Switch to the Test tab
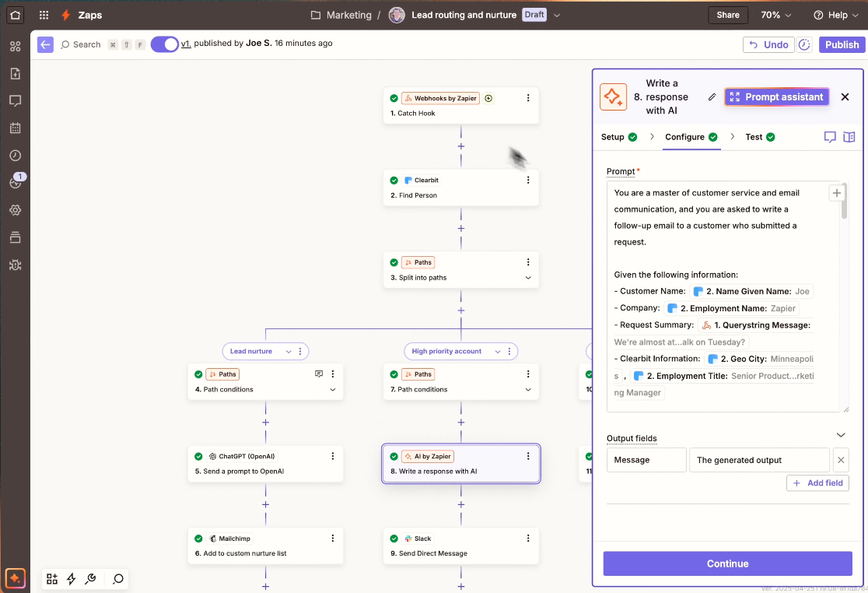 click(x=759, y=137)
